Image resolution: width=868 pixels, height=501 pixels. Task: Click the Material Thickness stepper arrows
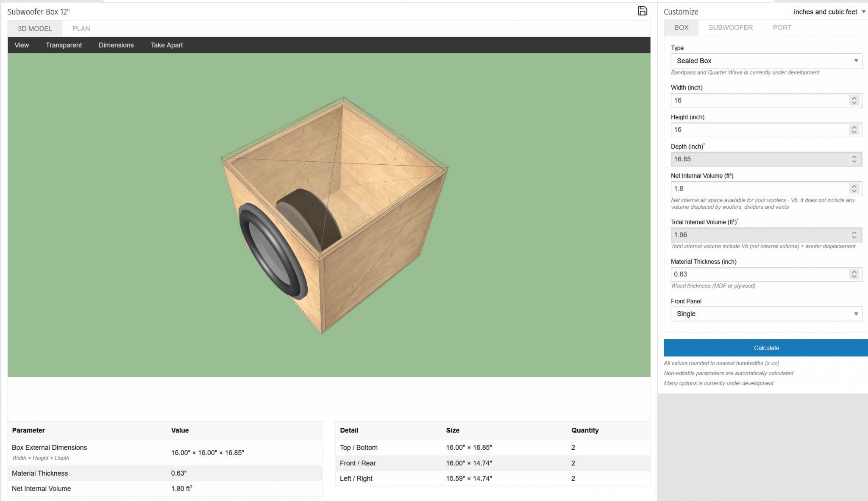(854, 274)
